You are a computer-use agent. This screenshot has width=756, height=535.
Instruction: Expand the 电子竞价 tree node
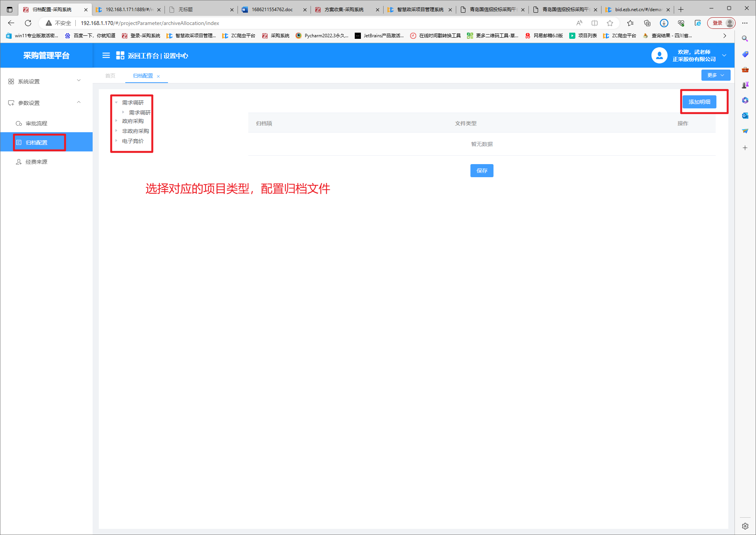point(116,141)
